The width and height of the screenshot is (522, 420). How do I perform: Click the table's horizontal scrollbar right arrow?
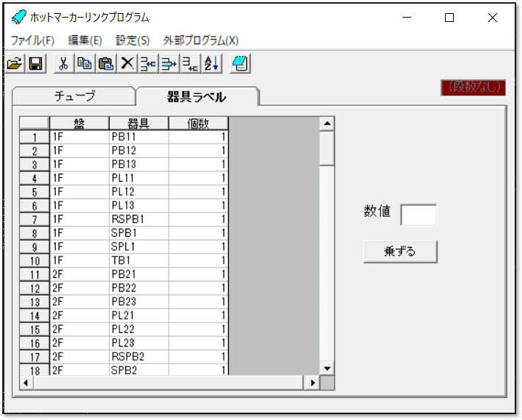point(313,383)
